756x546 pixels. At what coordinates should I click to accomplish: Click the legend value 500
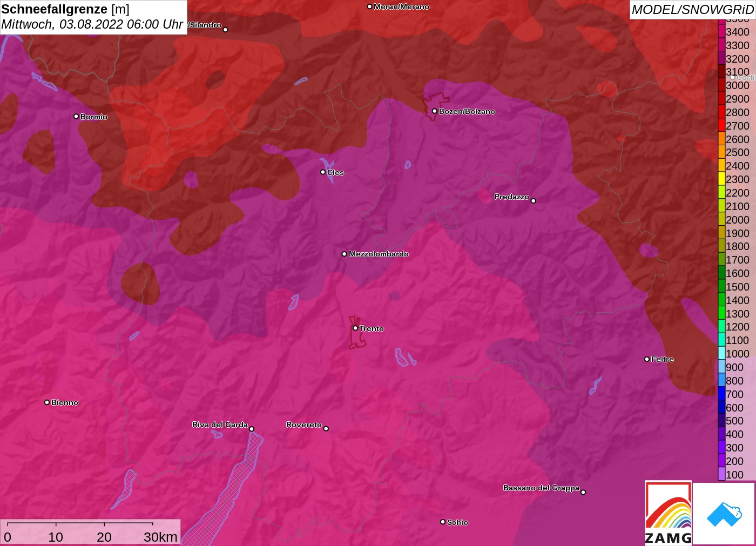[734, 421]
